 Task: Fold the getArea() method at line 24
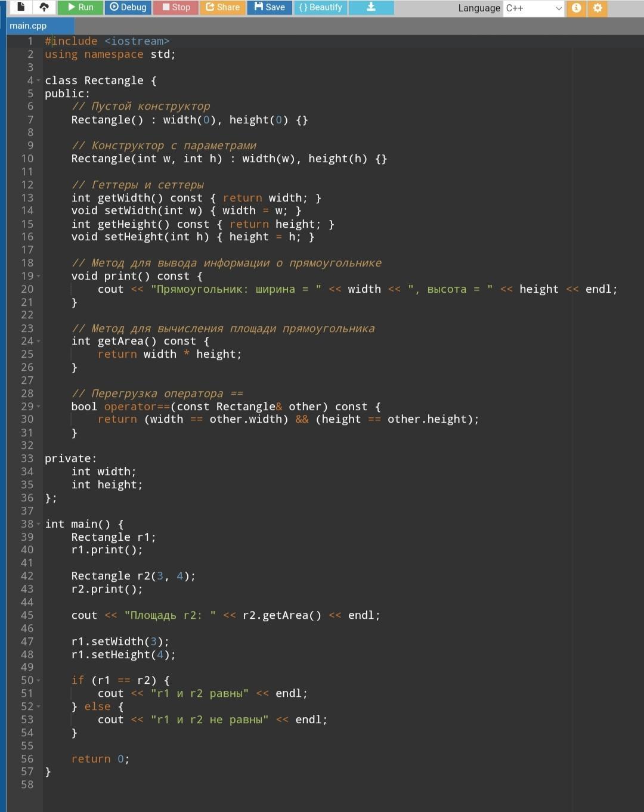[39, 342]
